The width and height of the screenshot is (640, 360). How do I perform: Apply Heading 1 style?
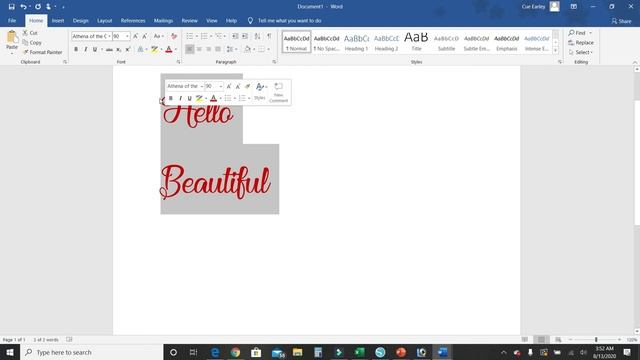click(356, 42)
